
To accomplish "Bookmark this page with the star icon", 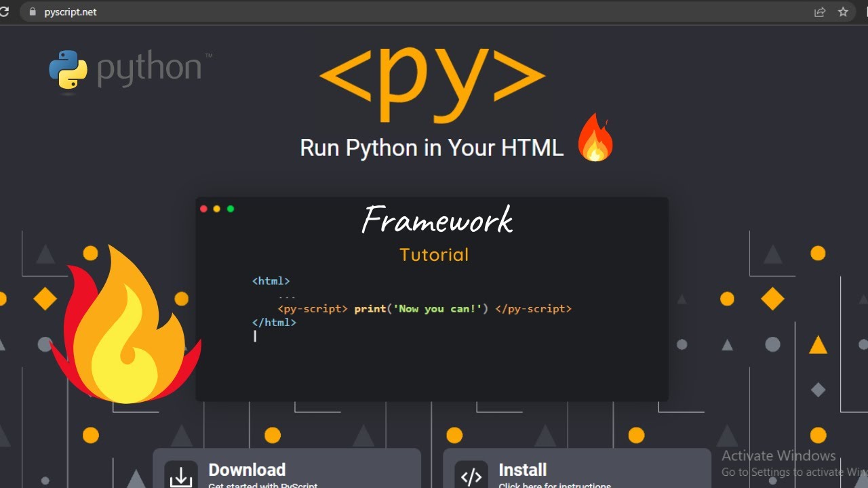I will pyautogui.click(x=843, y=12).
